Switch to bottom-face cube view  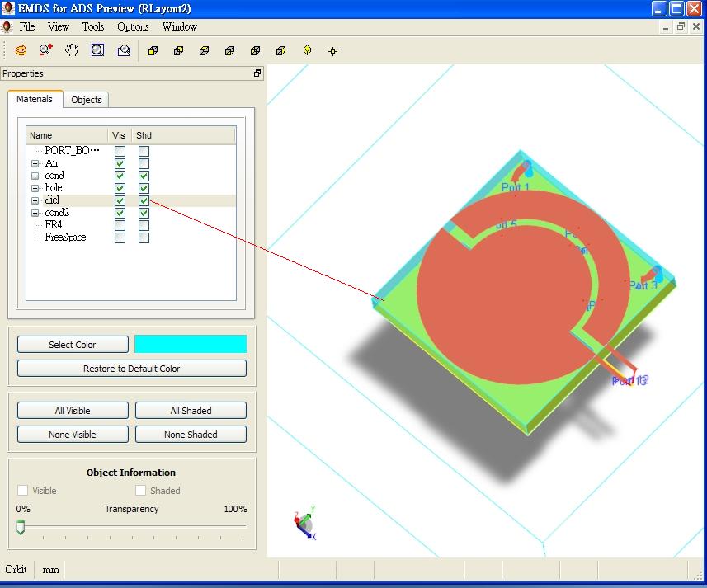click(229, 51)
